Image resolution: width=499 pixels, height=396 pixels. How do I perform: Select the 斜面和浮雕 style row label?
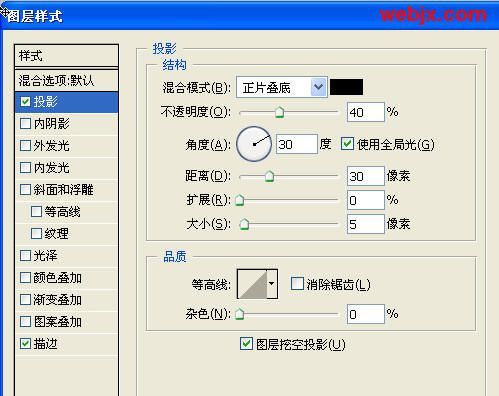click(x=63, y=190)
